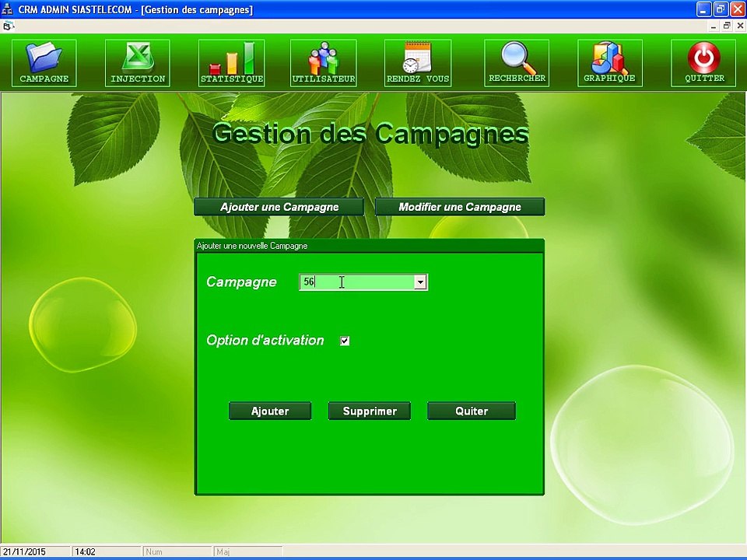Click the date 21/11/2015 in status bar

tap(25, 551)
